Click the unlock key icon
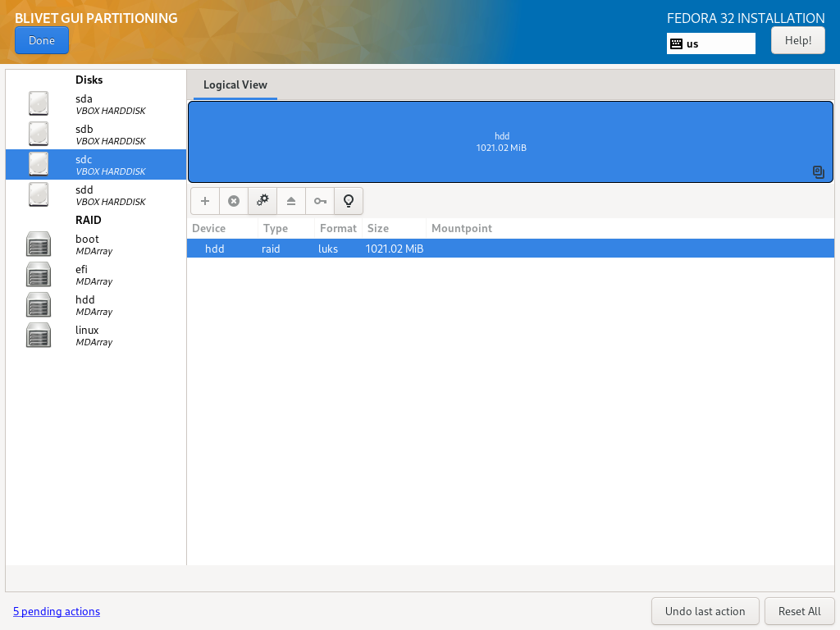Image resolution: width=840 pixels, height=630 pixels. click(x=320, y=201)
